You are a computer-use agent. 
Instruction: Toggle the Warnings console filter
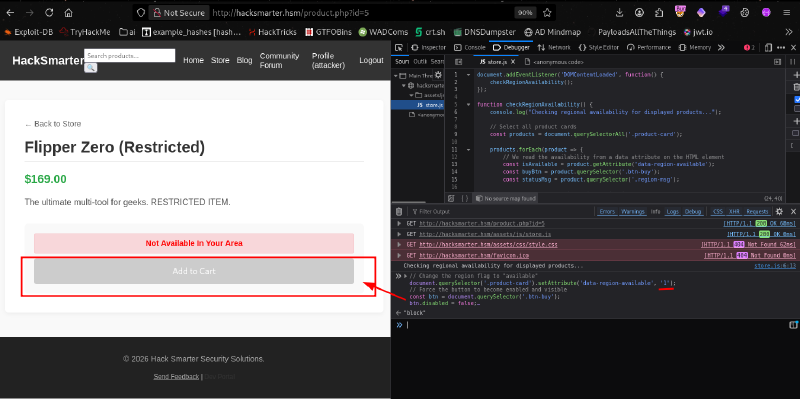[x=633, y=211]
